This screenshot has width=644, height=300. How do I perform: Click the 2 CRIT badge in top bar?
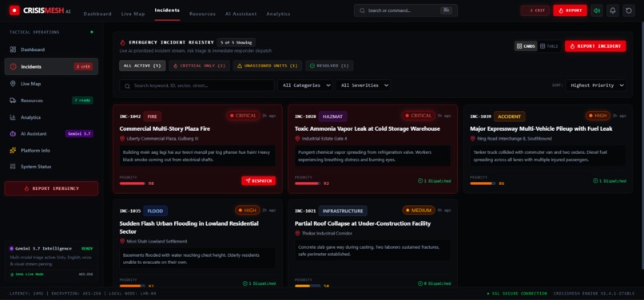[x=535, y=10]
